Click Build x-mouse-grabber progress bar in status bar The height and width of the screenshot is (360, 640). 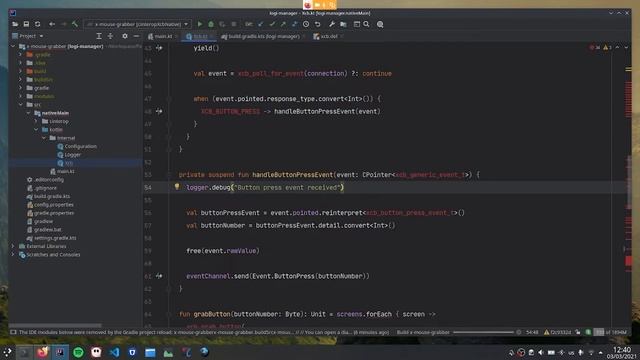[x=484, y=333]
